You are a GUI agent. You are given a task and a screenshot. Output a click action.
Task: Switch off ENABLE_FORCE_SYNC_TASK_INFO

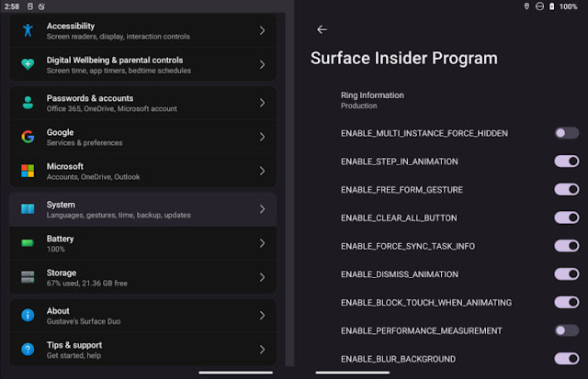567,246
